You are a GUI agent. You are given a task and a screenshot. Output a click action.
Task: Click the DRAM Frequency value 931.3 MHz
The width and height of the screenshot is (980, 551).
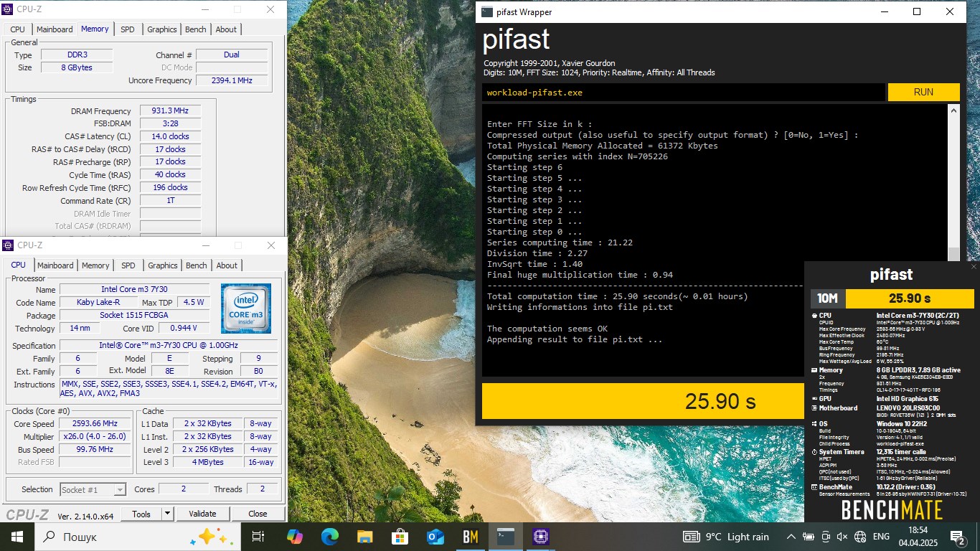coord(170,111)
